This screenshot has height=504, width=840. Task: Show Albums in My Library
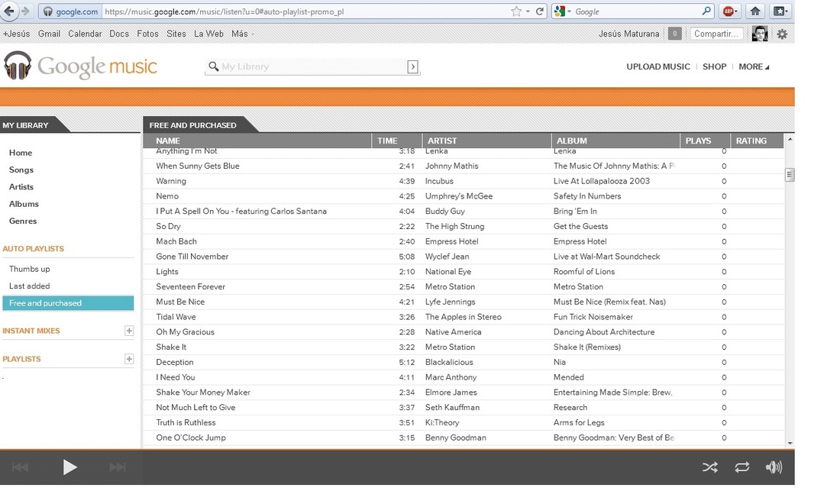(24, 204)
